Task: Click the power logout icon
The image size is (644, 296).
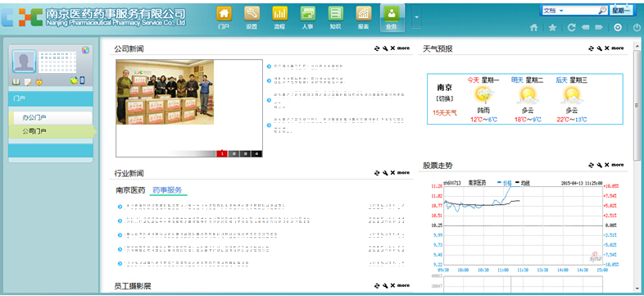Action: pyautogui.click(x=636, y=28)
